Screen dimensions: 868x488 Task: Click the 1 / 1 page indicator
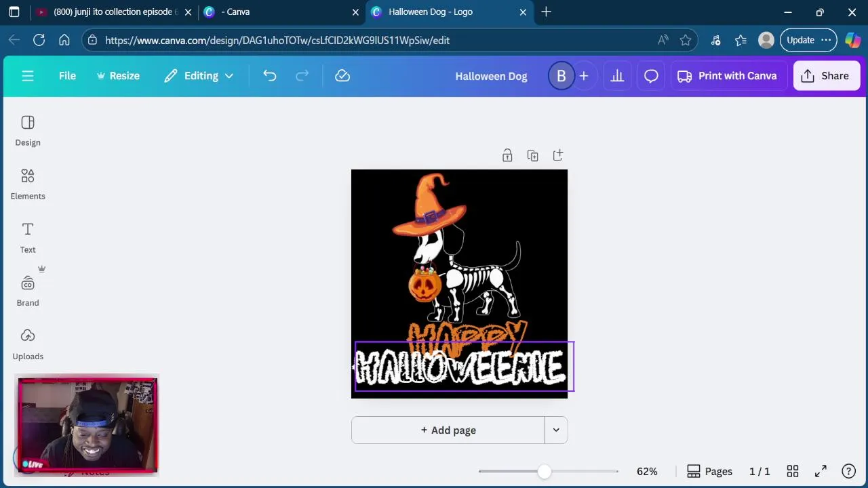pyautogui.click(x=759, y=471)
